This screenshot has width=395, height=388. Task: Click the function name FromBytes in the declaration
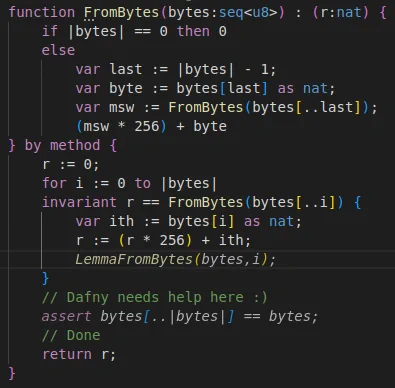pos(121,12)
